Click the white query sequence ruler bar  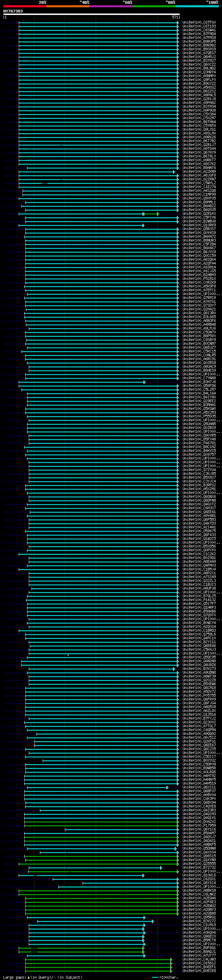(91, 14)
